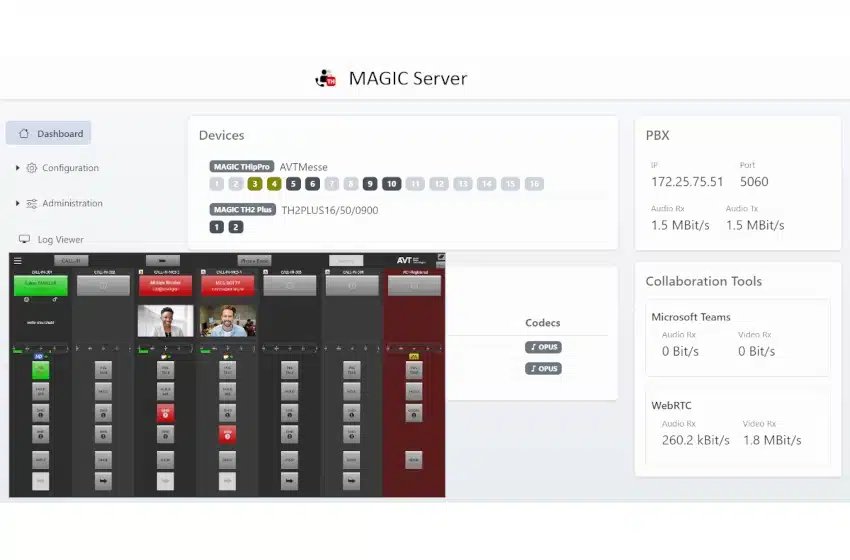
Task: Open the mixer hamburger menu icon
Action: 17,260
